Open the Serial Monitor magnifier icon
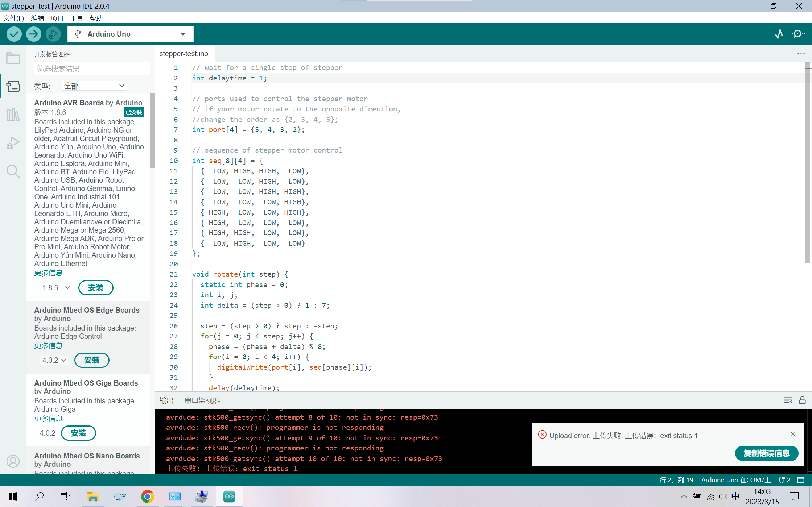The image size is (812, 507). [x=798, y=34]
